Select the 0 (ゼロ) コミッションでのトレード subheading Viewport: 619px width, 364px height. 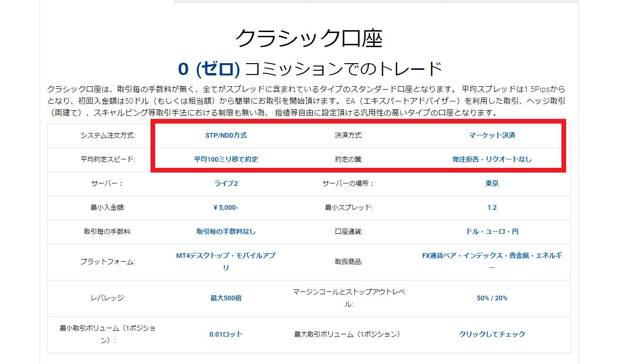(310, 69)
